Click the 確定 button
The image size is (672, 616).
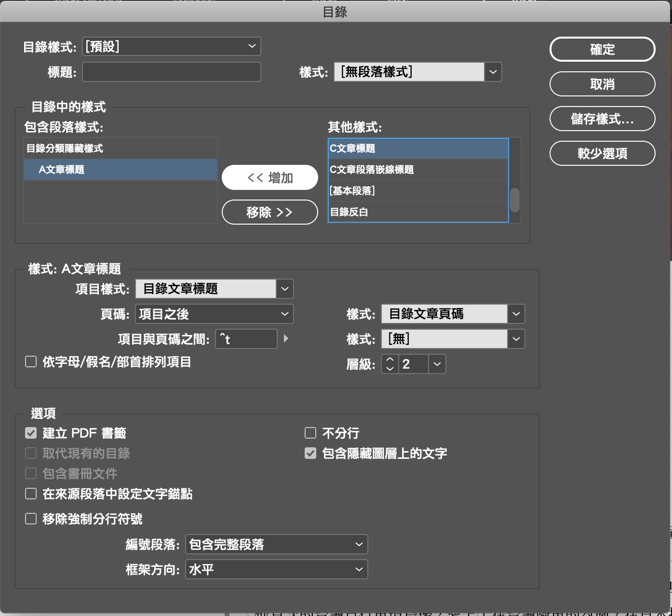(602, 49)
